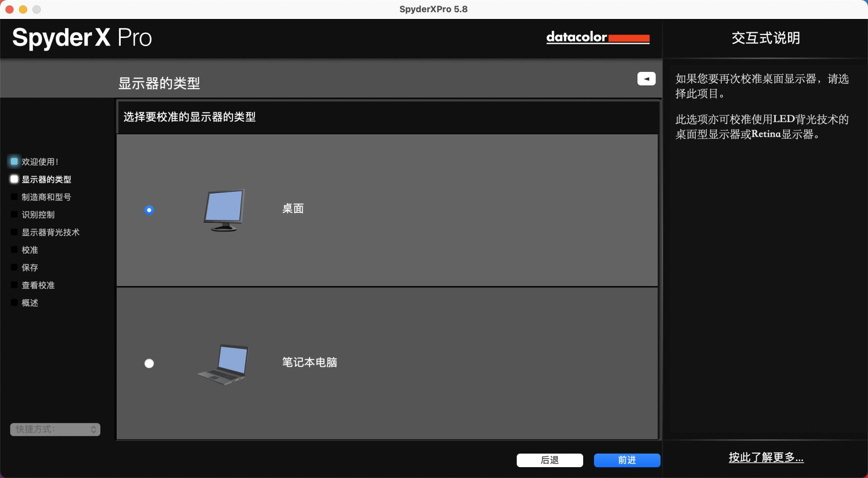Image resolution: width=868 pixels, height=478 pixels.
Task: Open the 按此了解更多 link
Action: (x=766, y=458)
